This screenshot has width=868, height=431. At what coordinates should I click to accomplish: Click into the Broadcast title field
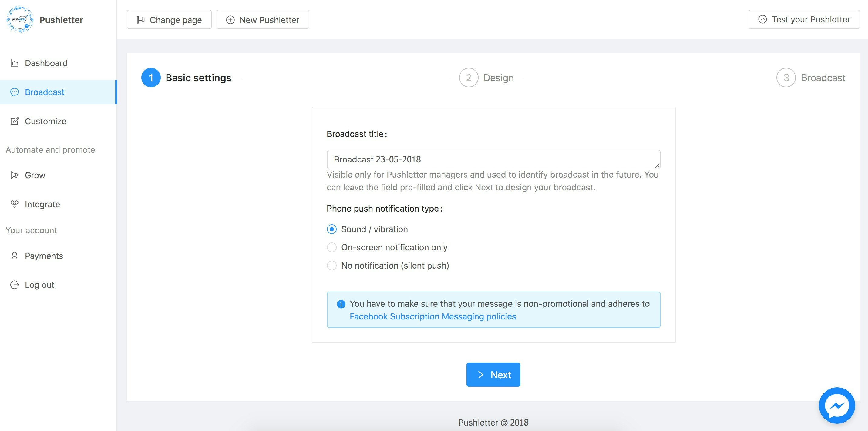click(493, 159)
